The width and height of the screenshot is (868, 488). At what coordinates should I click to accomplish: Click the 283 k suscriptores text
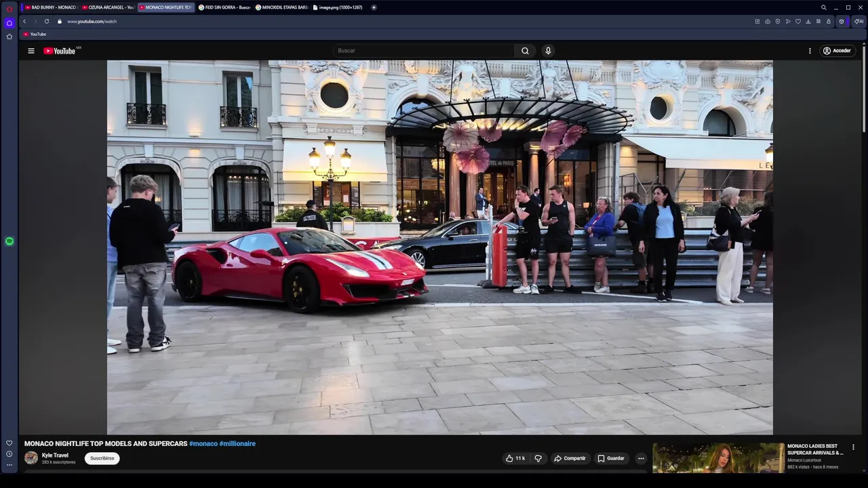pos(58,462)
